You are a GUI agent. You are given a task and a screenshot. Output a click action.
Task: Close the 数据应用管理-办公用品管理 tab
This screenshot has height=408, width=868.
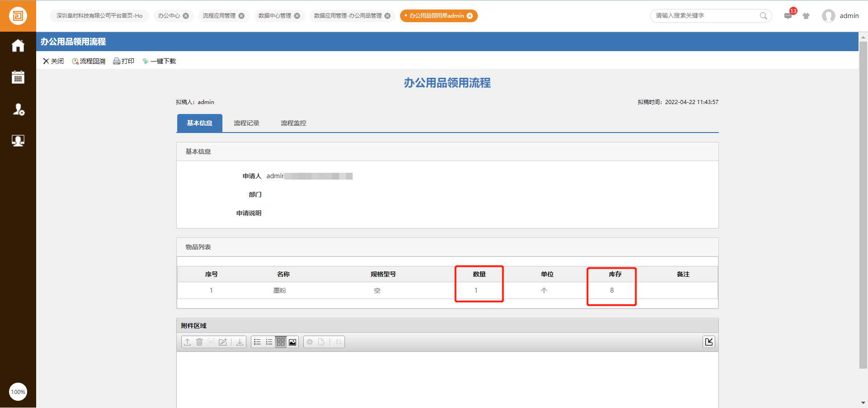[387, 16]
